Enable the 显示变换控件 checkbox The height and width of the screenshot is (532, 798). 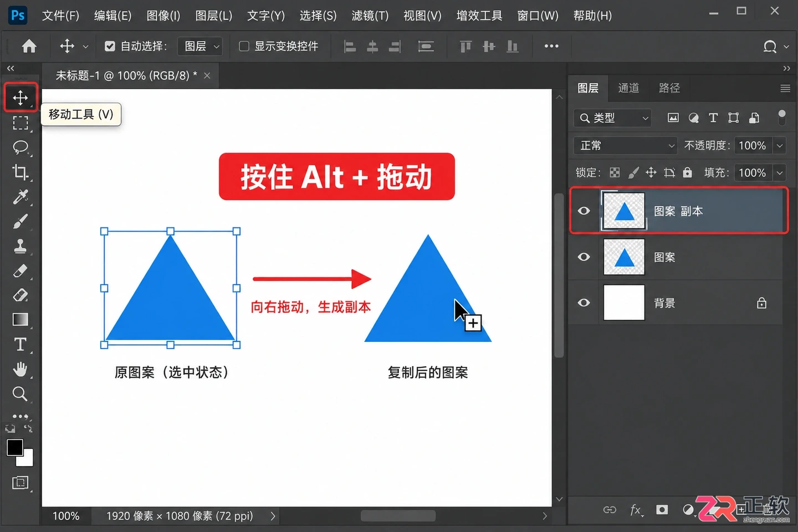coord(244,47)
